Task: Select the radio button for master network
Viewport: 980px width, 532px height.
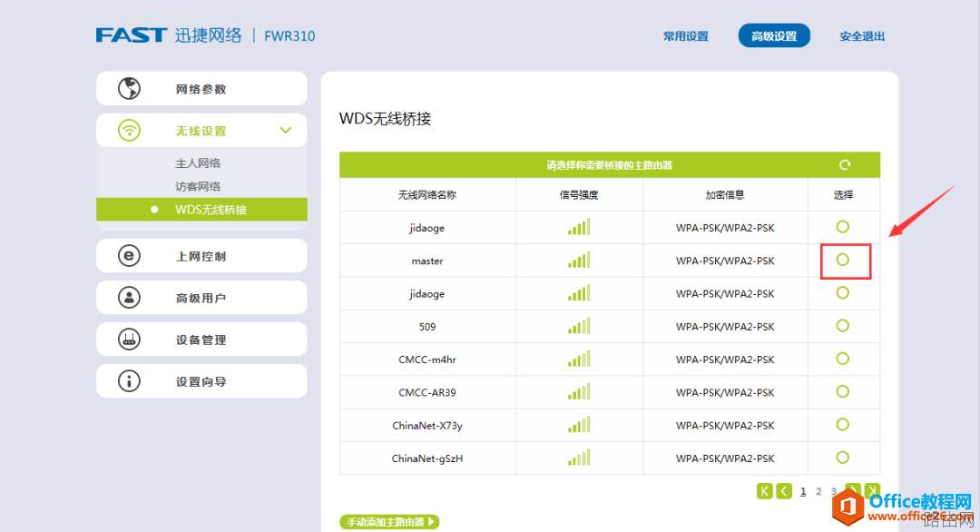Action: pos(842,261)
